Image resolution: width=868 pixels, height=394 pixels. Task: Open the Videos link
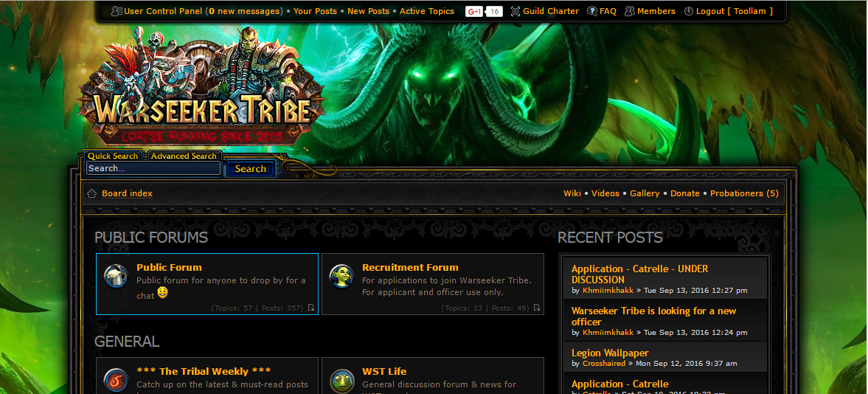point(605,193)
